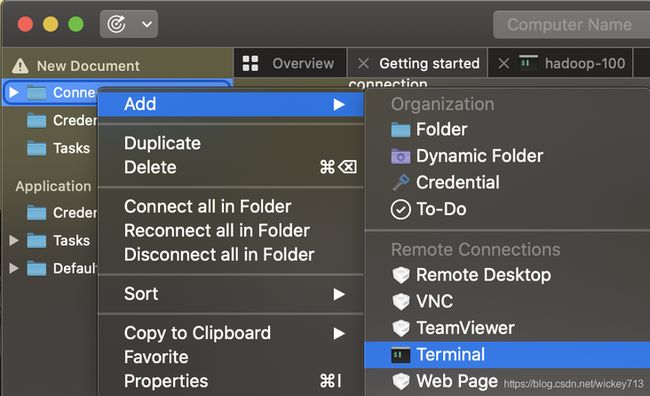Click the Overview grid icon
The width and height of the screenshot is (650, 396).
point(250,63)
